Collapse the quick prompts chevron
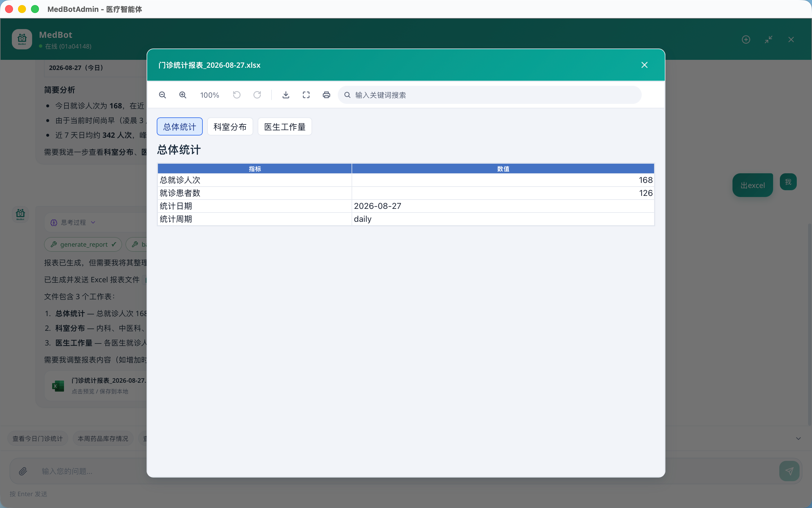This screenshot has width=812, height=508. [798, 439]
